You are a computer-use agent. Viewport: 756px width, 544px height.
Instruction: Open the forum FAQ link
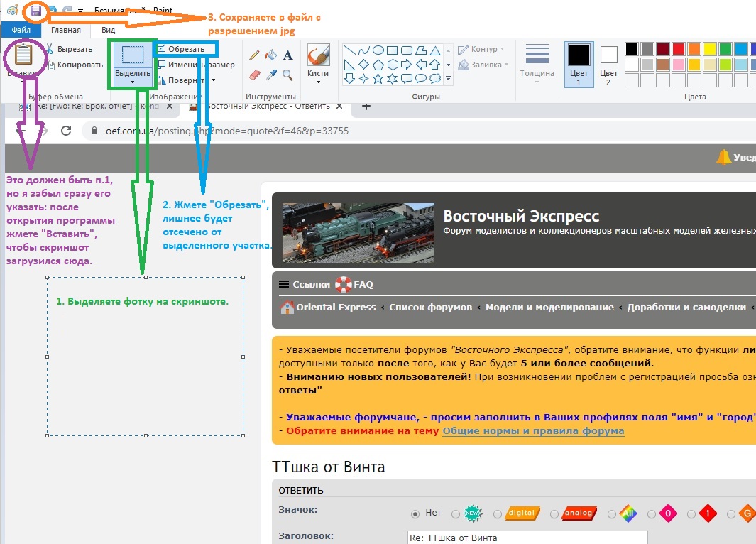coord(354,284)
